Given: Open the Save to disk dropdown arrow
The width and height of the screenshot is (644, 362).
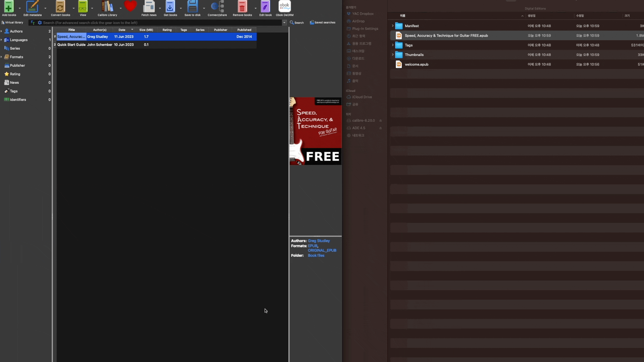Looking at the screenshot, I should [204, 8].
